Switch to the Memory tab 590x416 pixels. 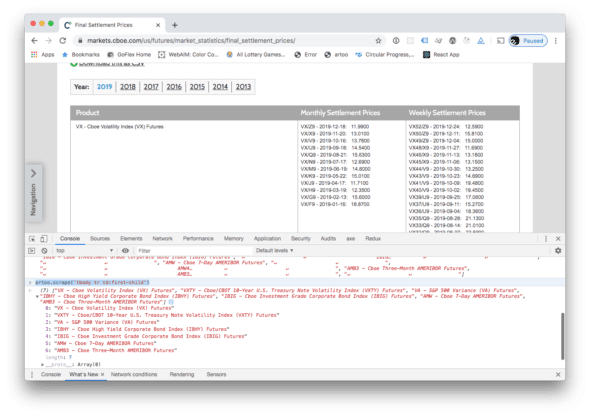234,239
